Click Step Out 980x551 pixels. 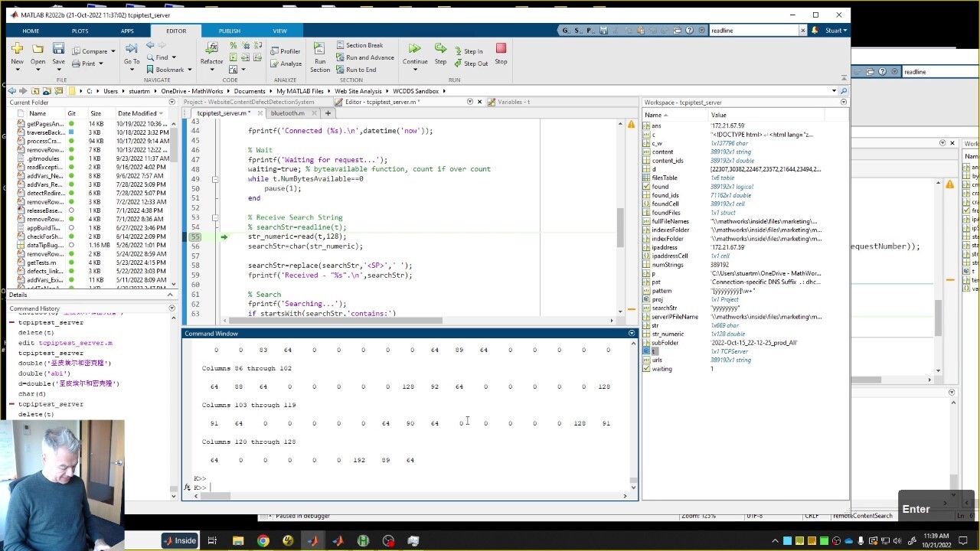tap(471, 64)
